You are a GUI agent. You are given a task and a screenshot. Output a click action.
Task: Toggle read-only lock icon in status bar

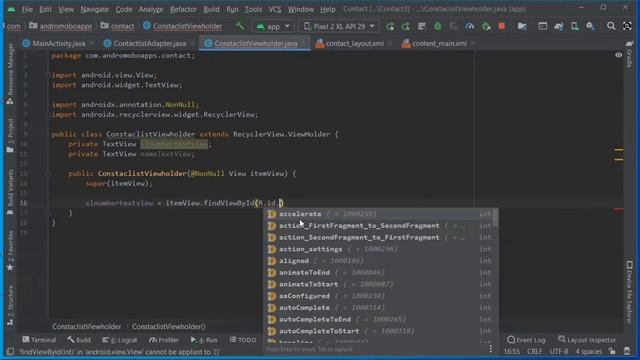(612, 351)
